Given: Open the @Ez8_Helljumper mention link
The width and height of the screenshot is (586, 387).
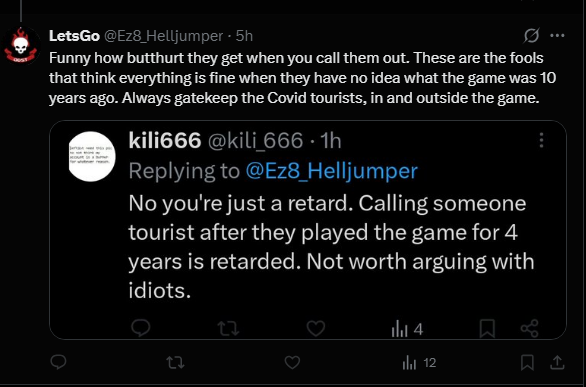Looking at the screenshot, I should point(331,171).
